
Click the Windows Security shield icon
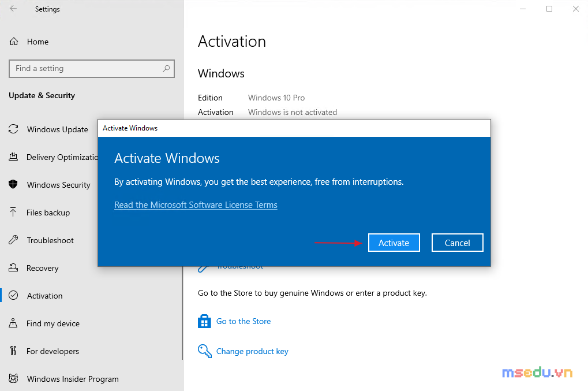pos(13,184)
